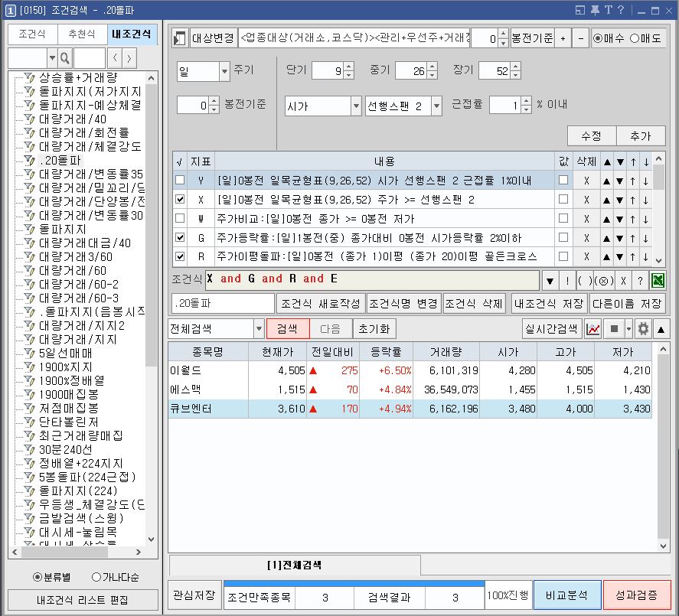Click the 검색 search button
The image size is (679, 616).
[288, 329]
